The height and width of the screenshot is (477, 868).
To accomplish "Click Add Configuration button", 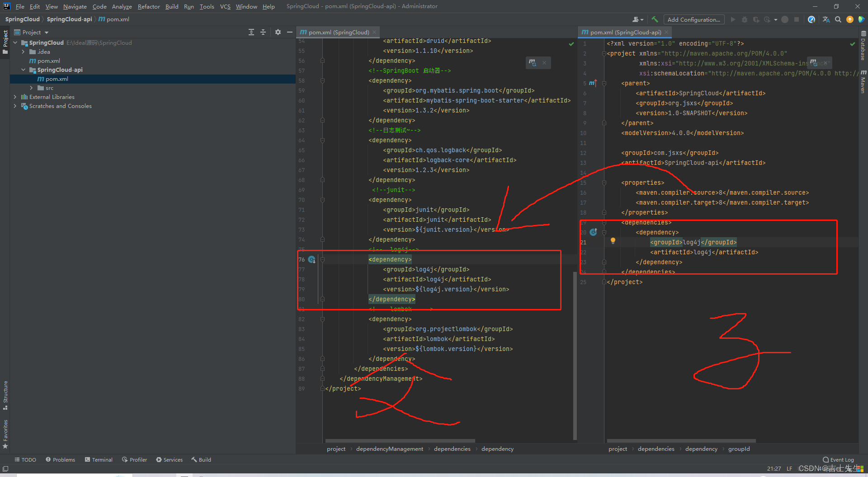I will pyautogui.click(x=693, y=19).
